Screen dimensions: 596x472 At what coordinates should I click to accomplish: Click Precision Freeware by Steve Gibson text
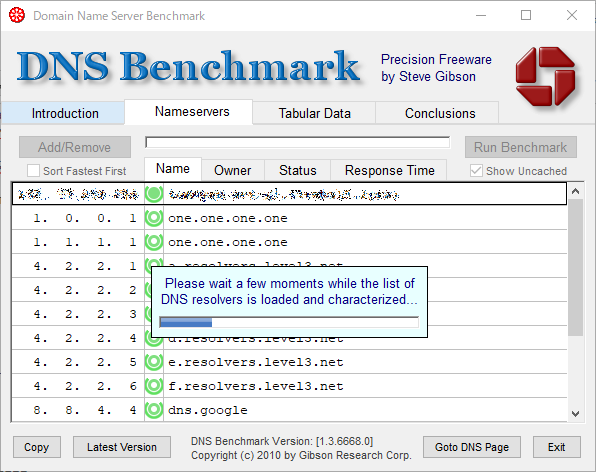click(x=436, y=68)
